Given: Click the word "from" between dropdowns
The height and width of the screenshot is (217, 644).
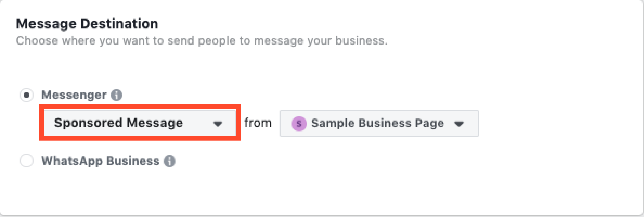Looking at the screenshot, I should click(x=258, y=123).
